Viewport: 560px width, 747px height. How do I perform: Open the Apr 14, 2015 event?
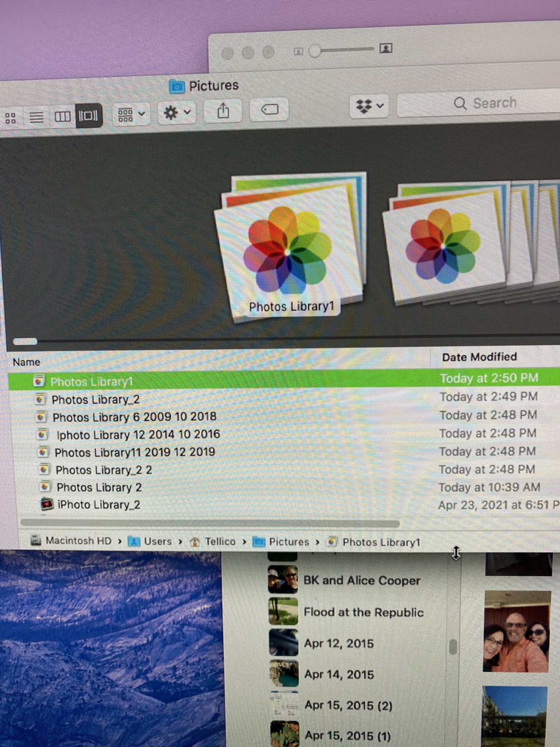(339, 674)
